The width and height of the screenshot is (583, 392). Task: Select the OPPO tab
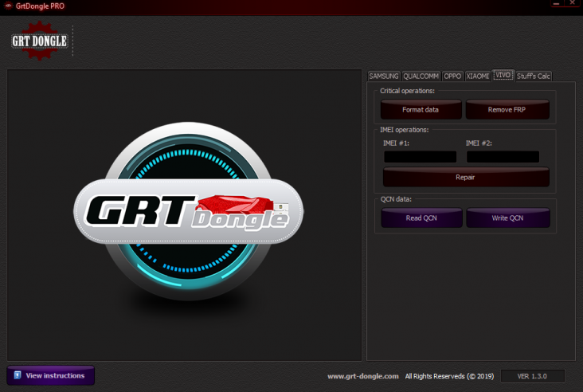[452, 76]
